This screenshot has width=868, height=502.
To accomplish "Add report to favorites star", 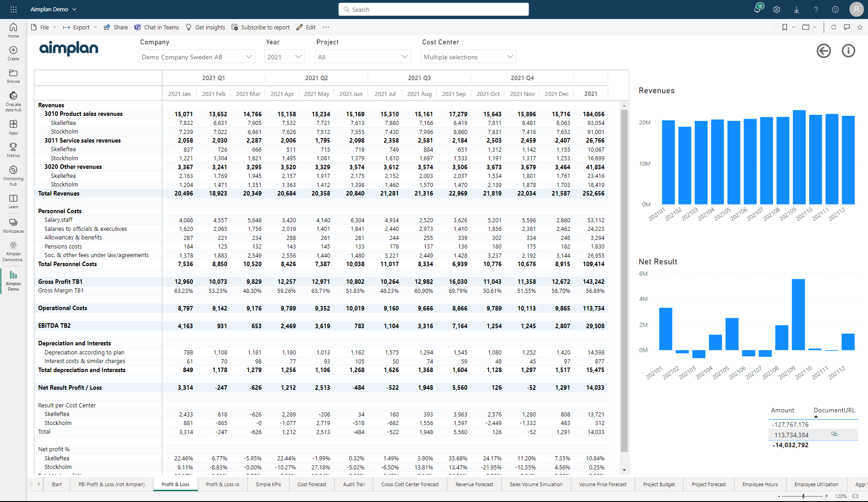I will point(859,27).
